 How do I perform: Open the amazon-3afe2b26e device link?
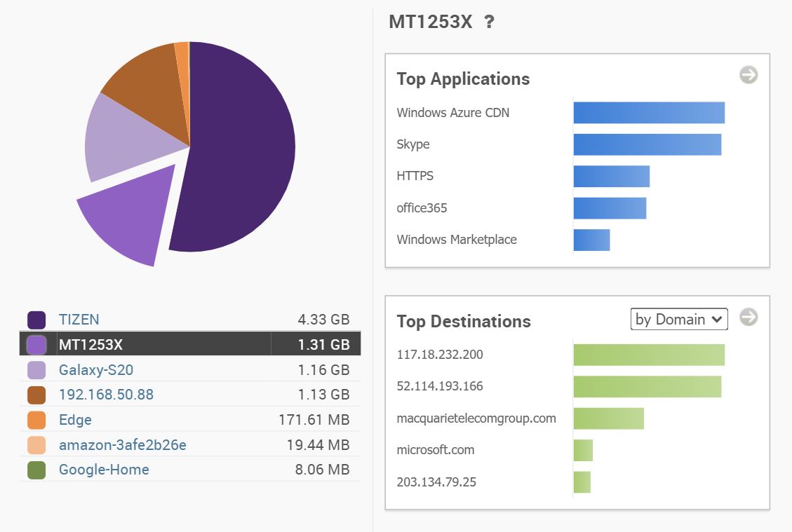click(x=122, y=445)
